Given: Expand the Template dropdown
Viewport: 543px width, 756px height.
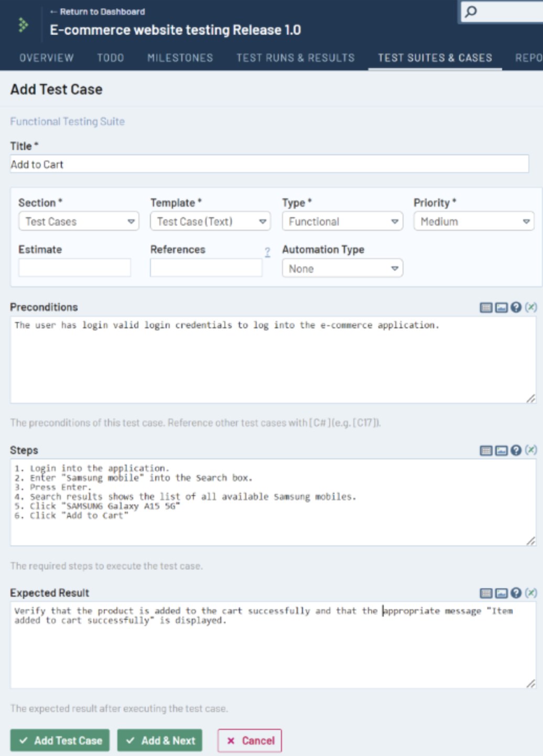Looking at the screenshot, I should (x=210, y=222).
